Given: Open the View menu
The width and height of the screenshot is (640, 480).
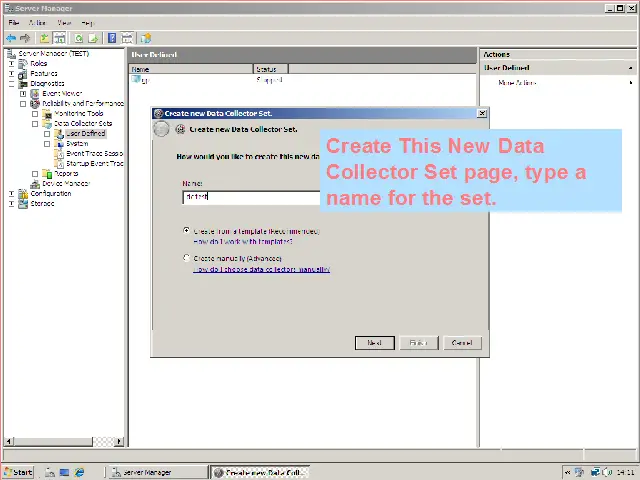Looking at the screenshot, I should coord(64,22).
